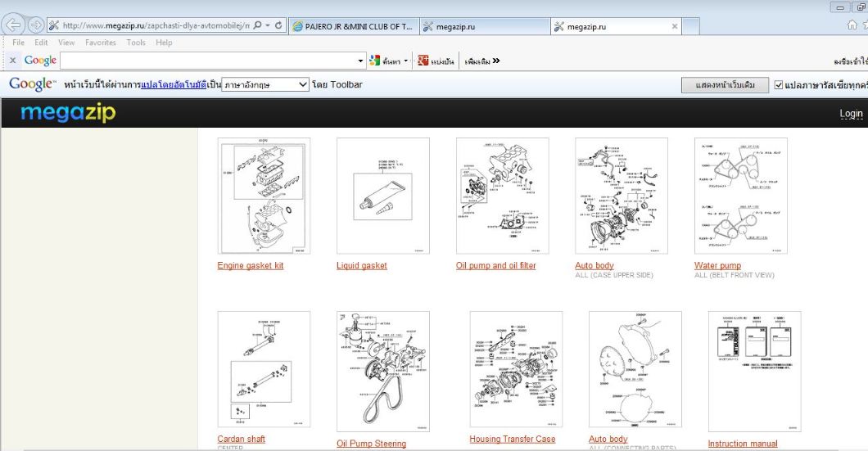Open the Engine gasket kit link
The width and height of the screenshot is (868, 451).
coord(250,266)
